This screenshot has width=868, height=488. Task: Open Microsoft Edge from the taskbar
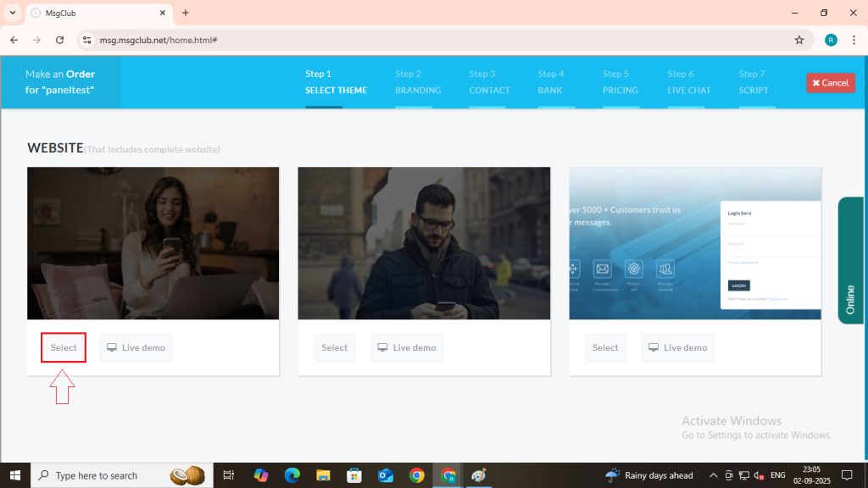(x=292, y=475)
